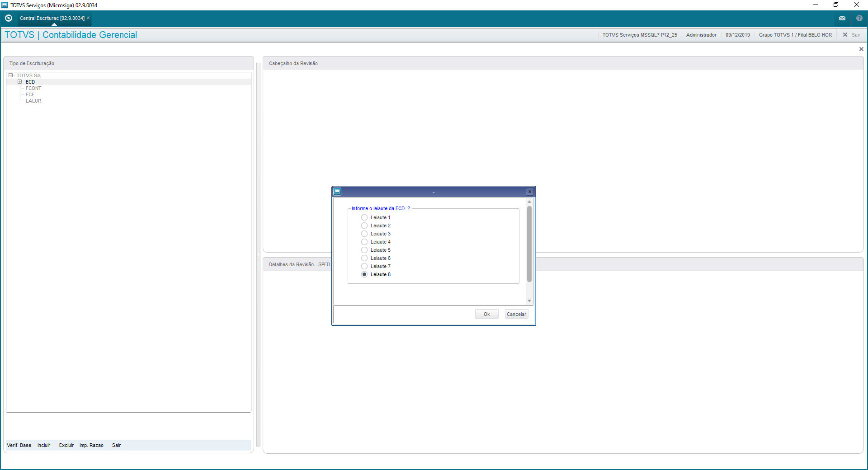Click the date 09/12/2019 in header
Screen dimensions: 868x470
coord(738,35)
